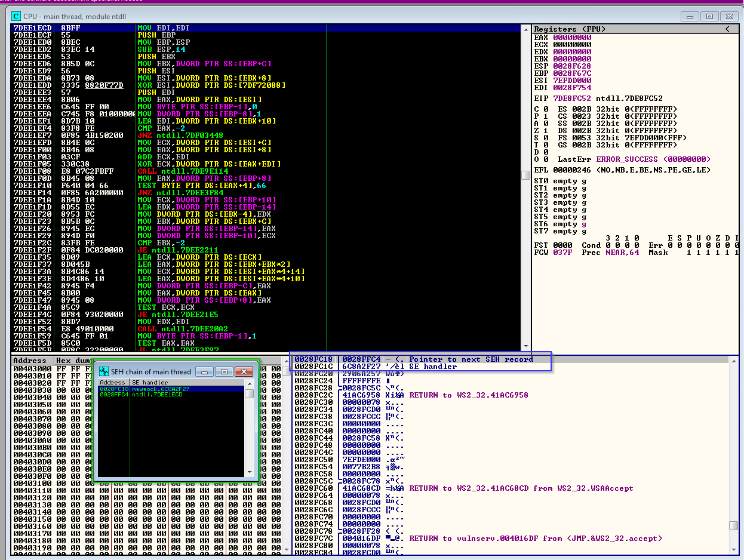The width and height of the screenshot is (744, 560).
Task: Select stack line RETURN to WS2_32.41AC6958
Action: pyautogui.click(x=468, y=395)
